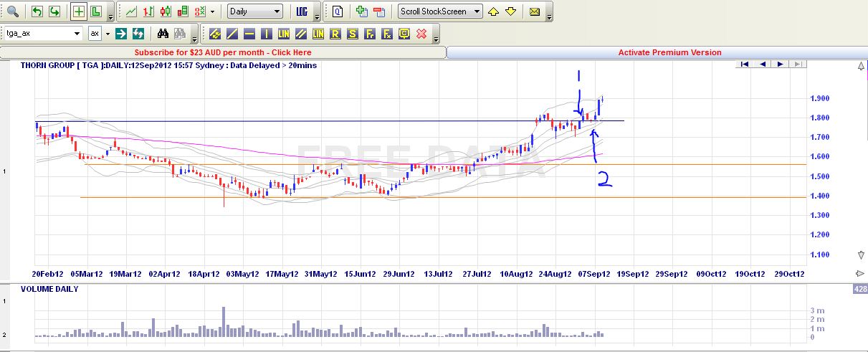The width and height of the screenshot is (868, 352).
Task: Select the R drawing tool
Action: (335, 33)
